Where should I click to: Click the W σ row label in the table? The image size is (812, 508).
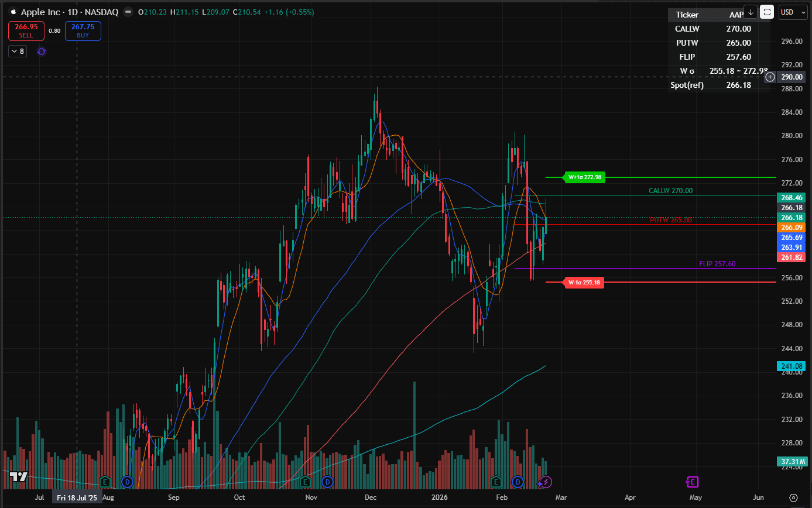coord(687,71)
